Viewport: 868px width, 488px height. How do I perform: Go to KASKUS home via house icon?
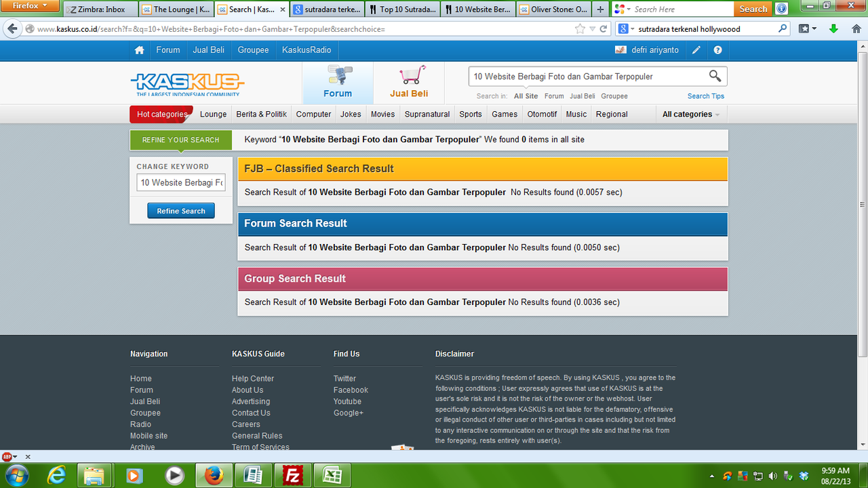(x=139, y=50)
